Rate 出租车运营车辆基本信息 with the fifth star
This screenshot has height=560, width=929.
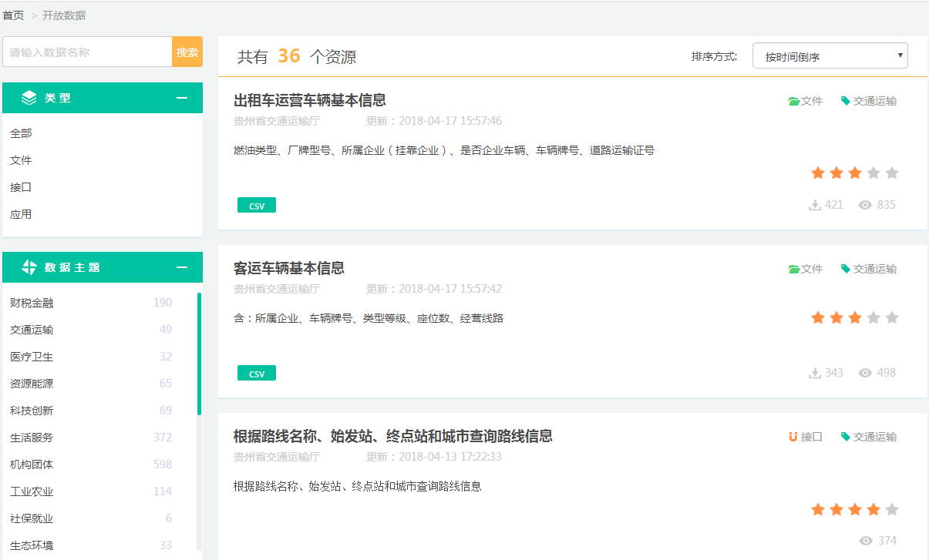(892, 173)
